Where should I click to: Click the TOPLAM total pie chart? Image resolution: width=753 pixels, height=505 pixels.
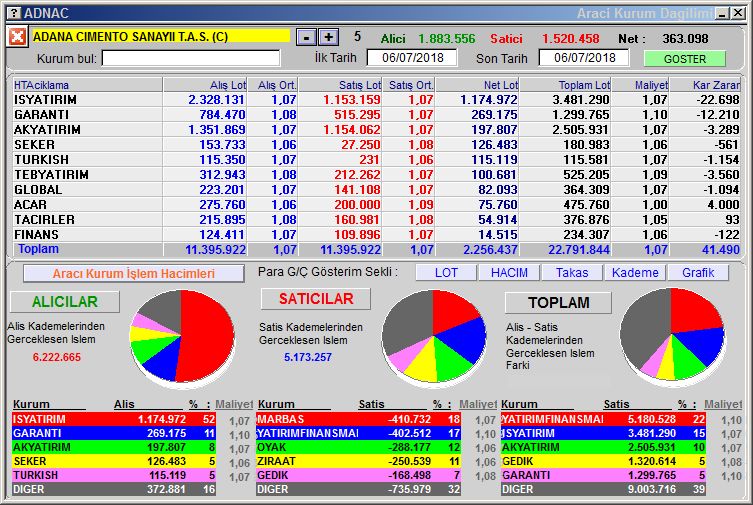tap(672, 335)
